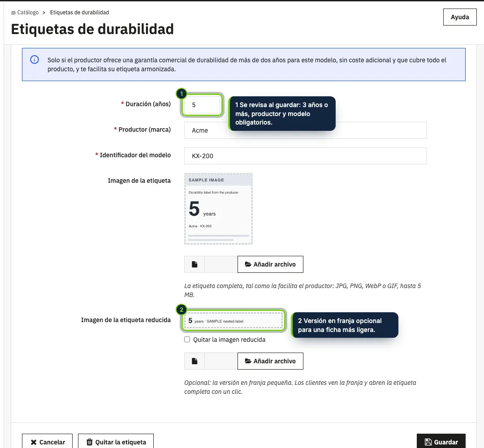Viewport: 484px width, 448px height.
Task: Click the Quitar la etiqueta button
Action: click(x=116, y=442)
